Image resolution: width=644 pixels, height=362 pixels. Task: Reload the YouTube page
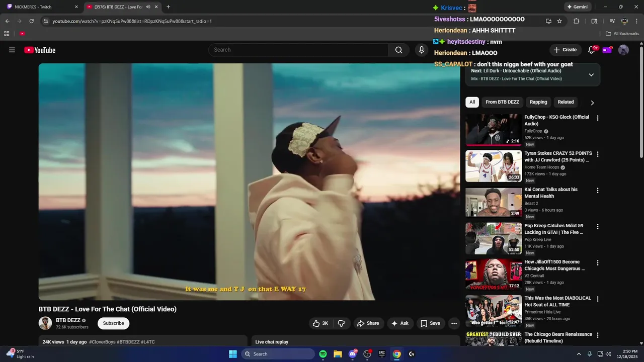pos(31,21)
